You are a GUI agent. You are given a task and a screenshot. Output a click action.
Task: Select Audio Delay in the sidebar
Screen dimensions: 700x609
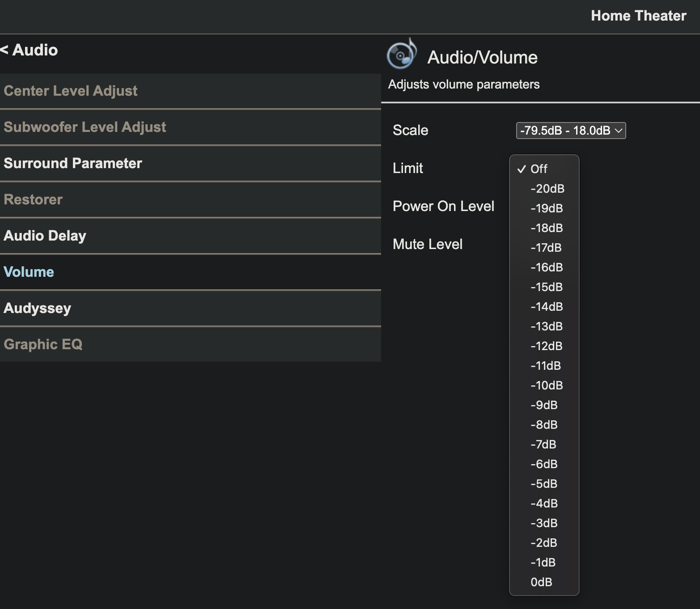[x=45, y=236]
